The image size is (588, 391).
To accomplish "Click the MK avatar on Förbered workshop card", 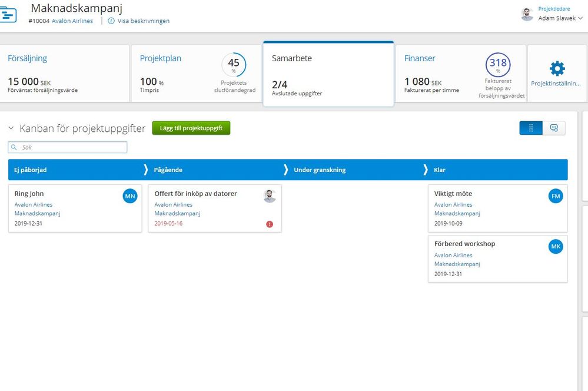I will pos(556,247).
